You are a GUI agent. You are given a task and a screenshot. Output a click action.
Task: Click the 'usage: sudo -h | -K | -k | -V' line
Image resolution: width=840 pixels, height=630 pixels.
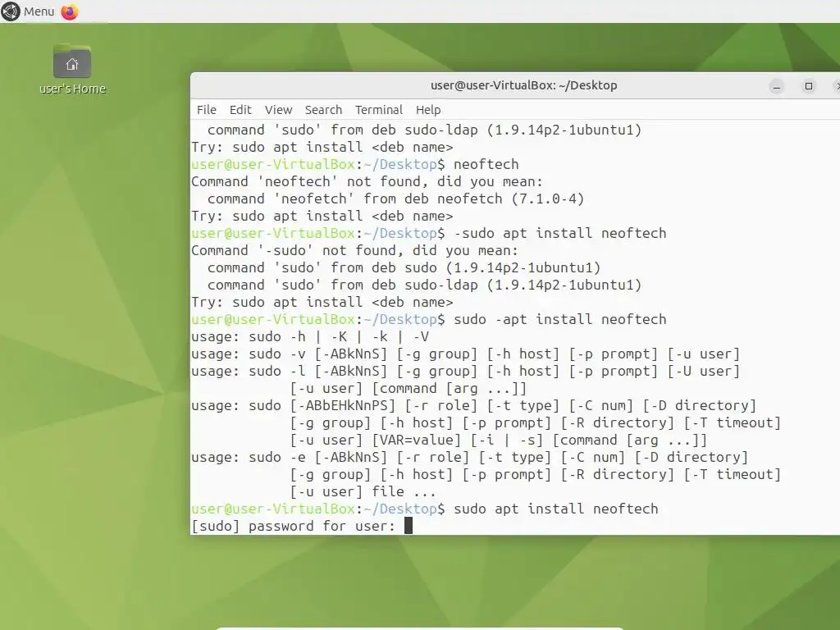tap(310, 337)
